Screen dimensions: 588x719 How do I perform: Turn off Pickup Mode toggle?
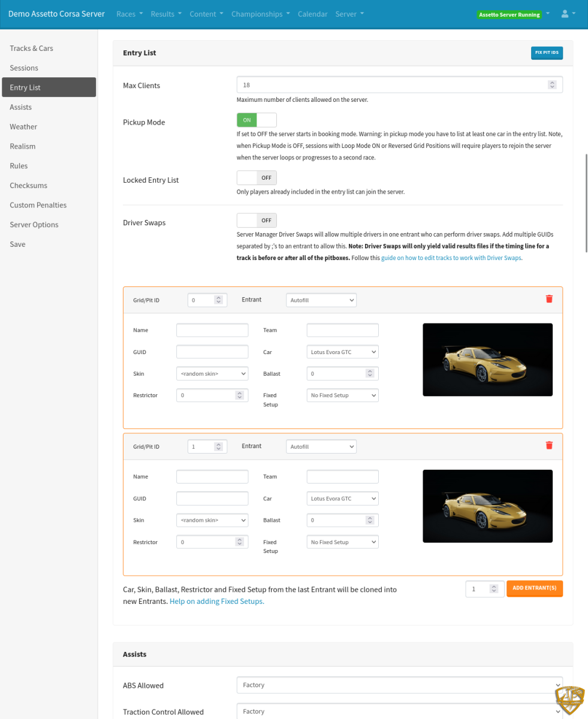click(257, 120)
